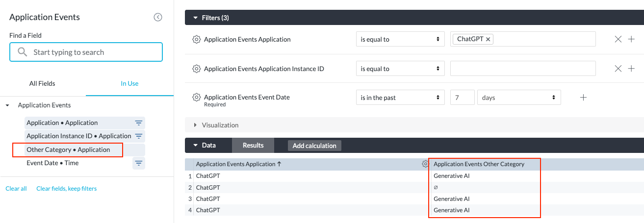
Task: Click the ChatGPT cell in row 3
Action: [208, 198]
